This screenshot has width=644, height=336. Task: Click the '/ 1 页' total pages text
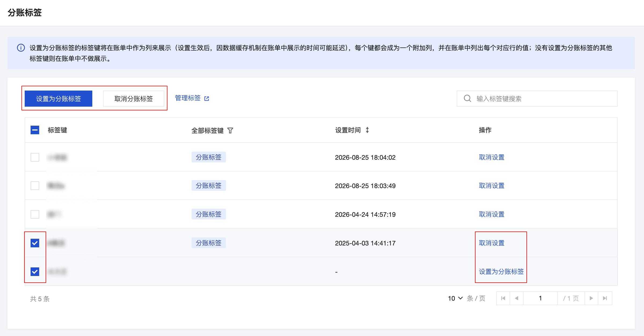click(x=571, y=298)
